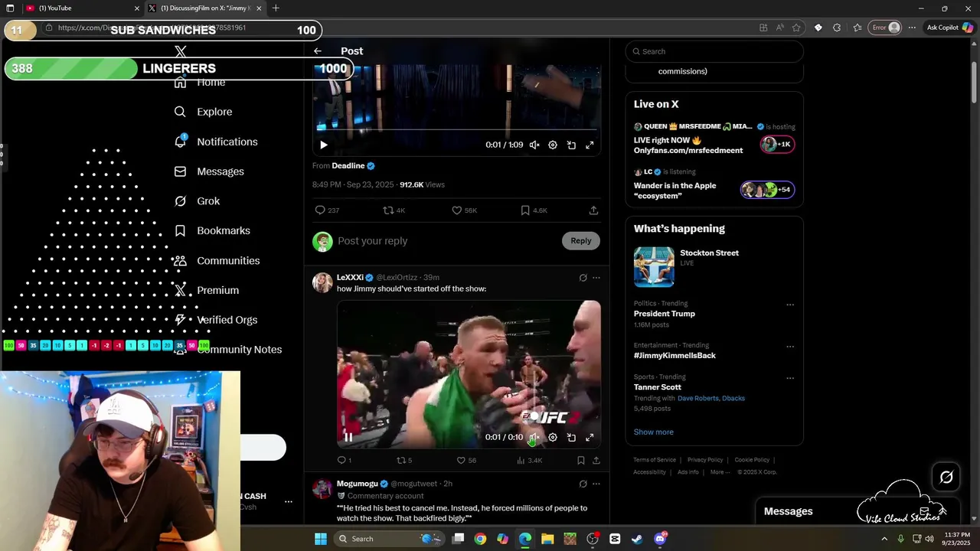Open the Windows Start menu
This screenshot has width=980, height=551.
pyautogui.click(x=321, y=539)
